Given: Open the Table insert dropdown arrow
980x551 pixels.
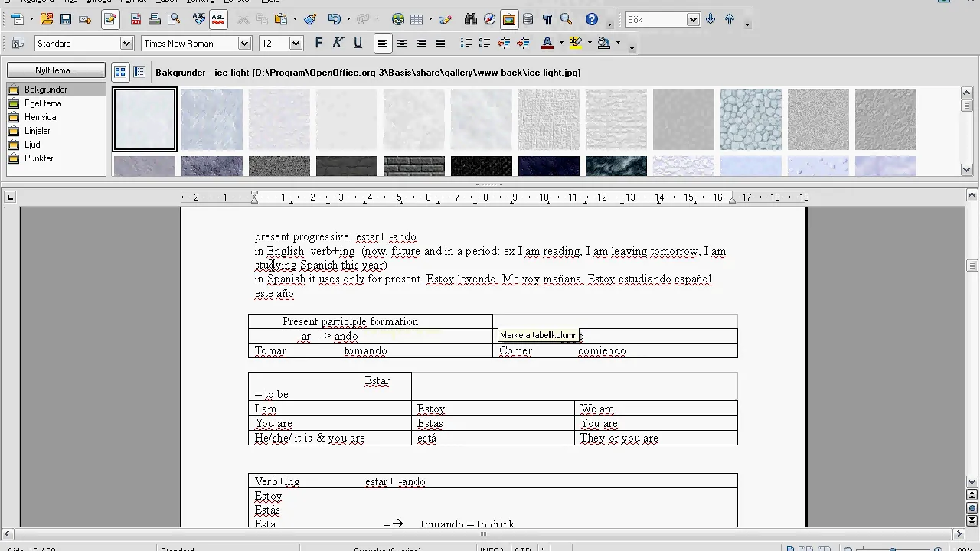Looking at the screenshot, I should (x=430, y=20).
